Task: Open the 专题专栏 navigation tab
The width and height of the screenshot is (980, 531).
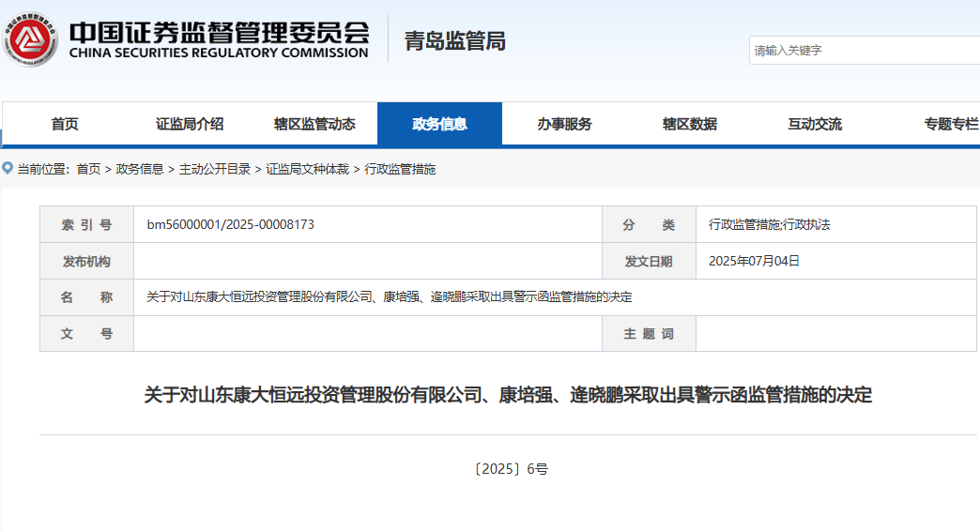Action: pyautogui.click(x=951, y=124)
